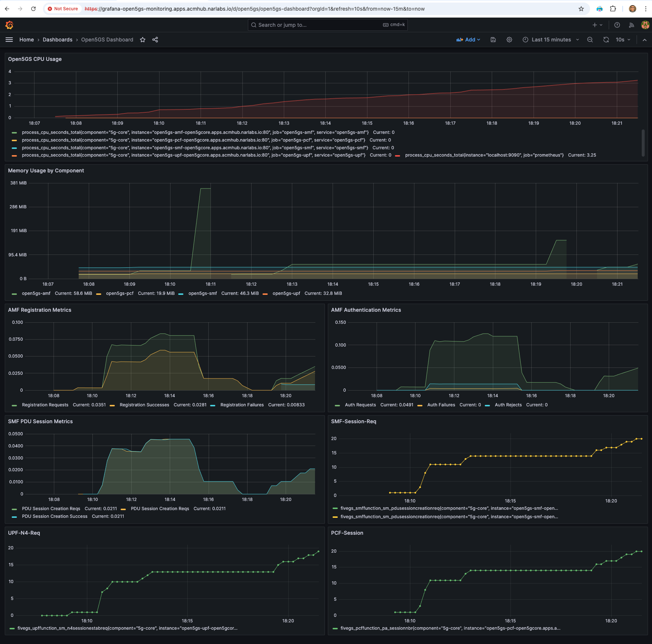The width and height of the screenshot is (652, 644).
Task: Toggle the Registration Requests legend series
Action: point(45,405)
